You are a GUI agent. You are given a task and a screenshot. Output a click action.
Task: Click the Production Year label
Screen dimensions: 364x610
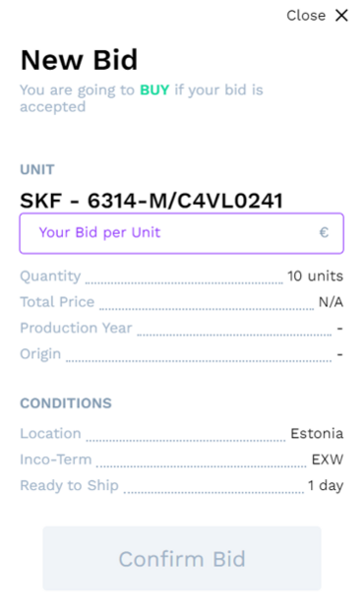76,328
